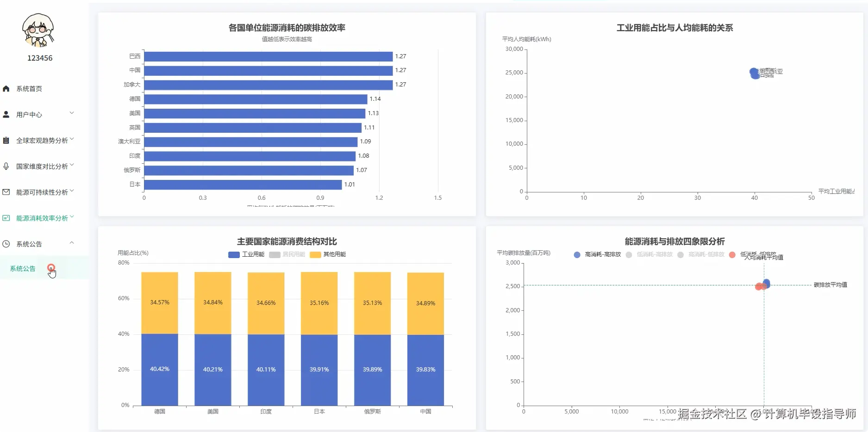Click the microphone icon beside 国家维度对比分析

tap(6, 166)
